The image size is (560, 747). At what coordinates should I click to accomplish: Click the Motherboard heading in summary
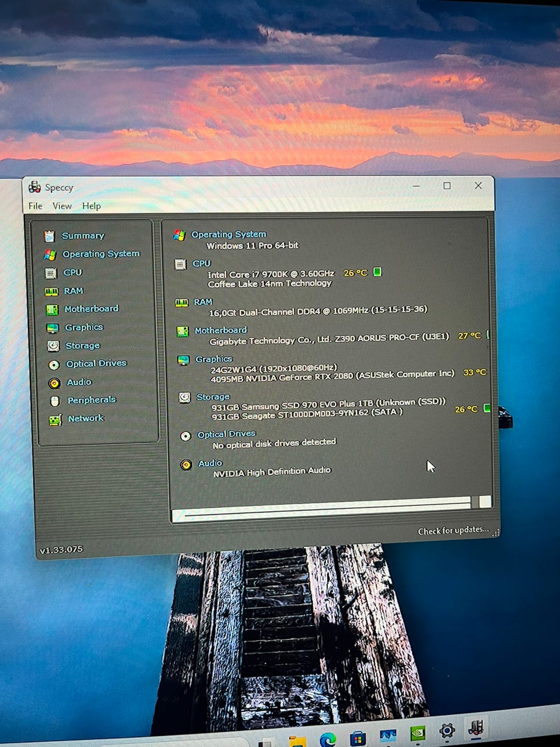[x=220, y=330]
